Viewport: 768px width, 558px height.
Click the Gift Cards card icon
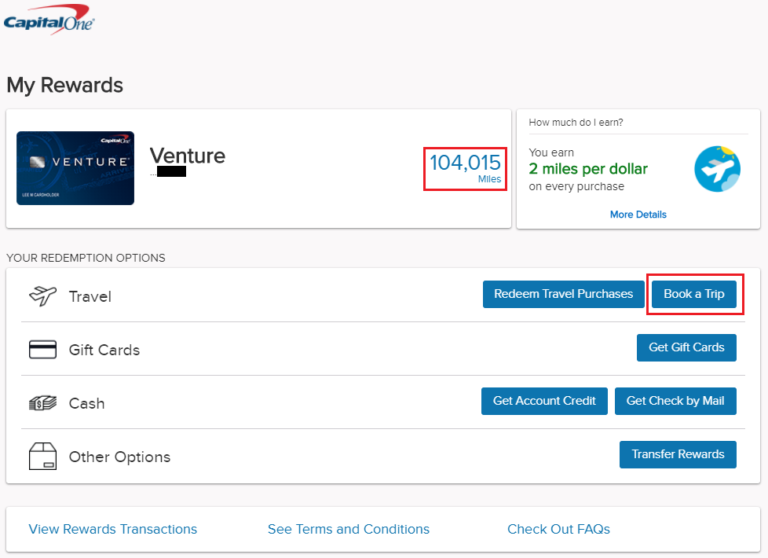click(43, 350)
